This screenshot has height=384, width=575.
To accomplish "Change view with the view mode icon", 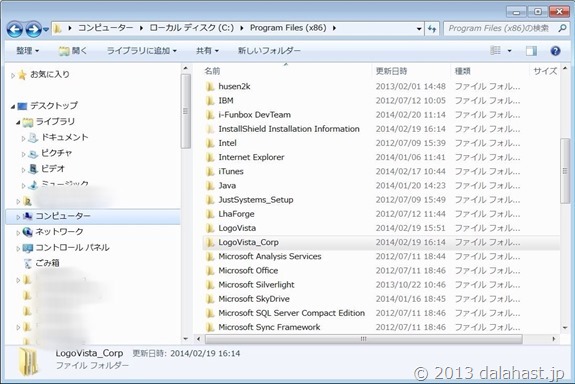I will [495, 51].
